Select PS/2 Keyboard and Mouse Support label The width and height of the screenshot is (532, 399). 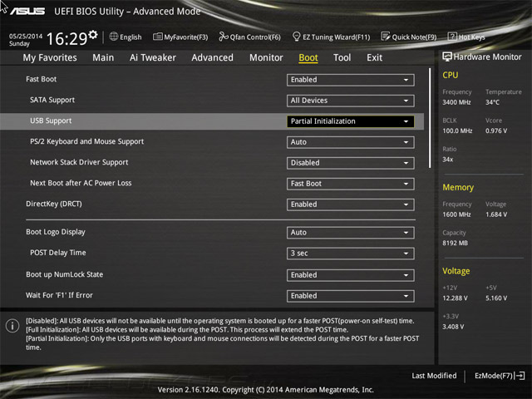point(86,141)
